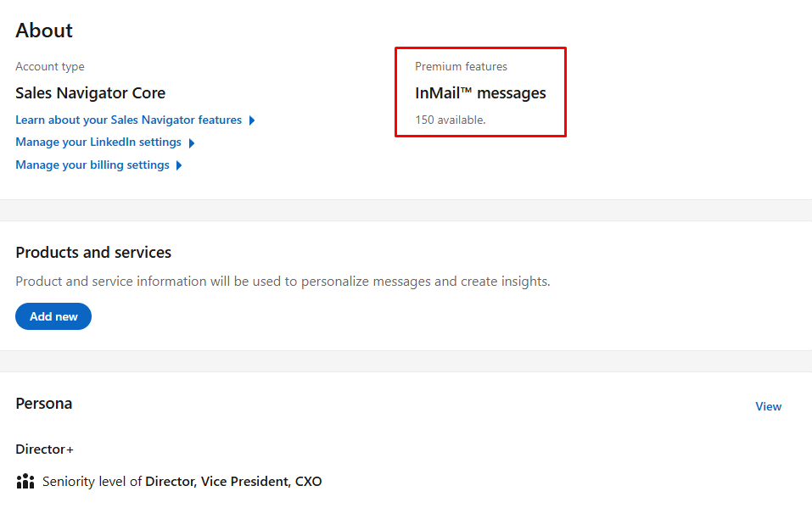Click the Premium features label

461,65
